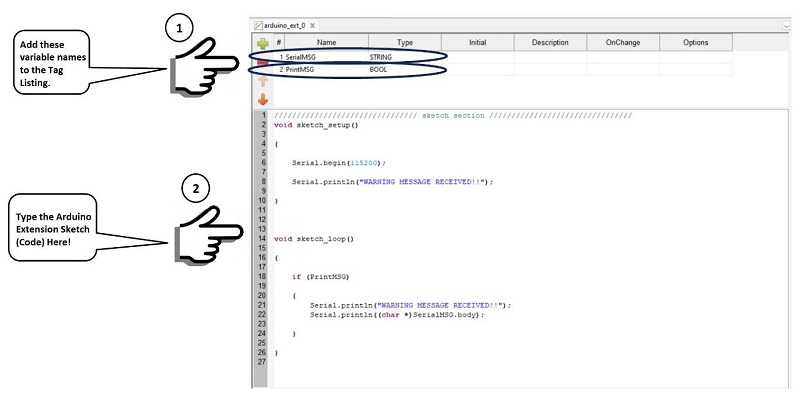Move the tag down with the orange arrow
The image size is (800, 397).
point(263,99)
